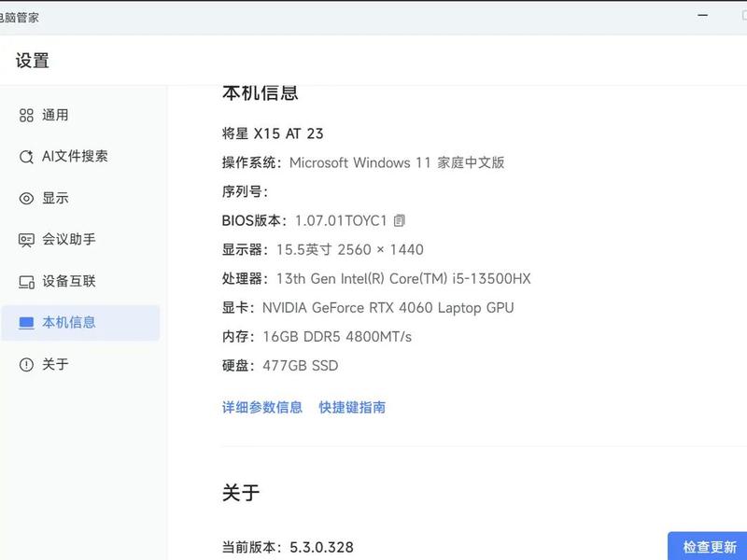Click the BIOS version 1.07.01TOYC1 value
747x560 pixels.
pos(341,221)
